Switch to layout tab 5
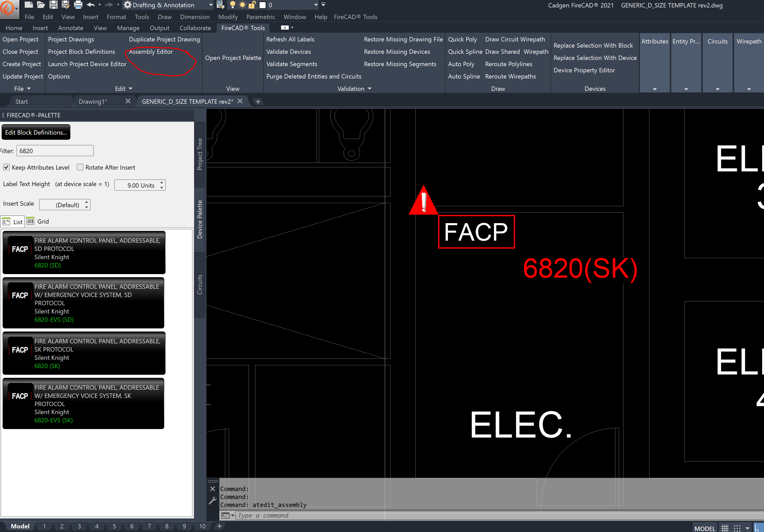The width and height of the screenshot is (764, 532). (114, 526)
